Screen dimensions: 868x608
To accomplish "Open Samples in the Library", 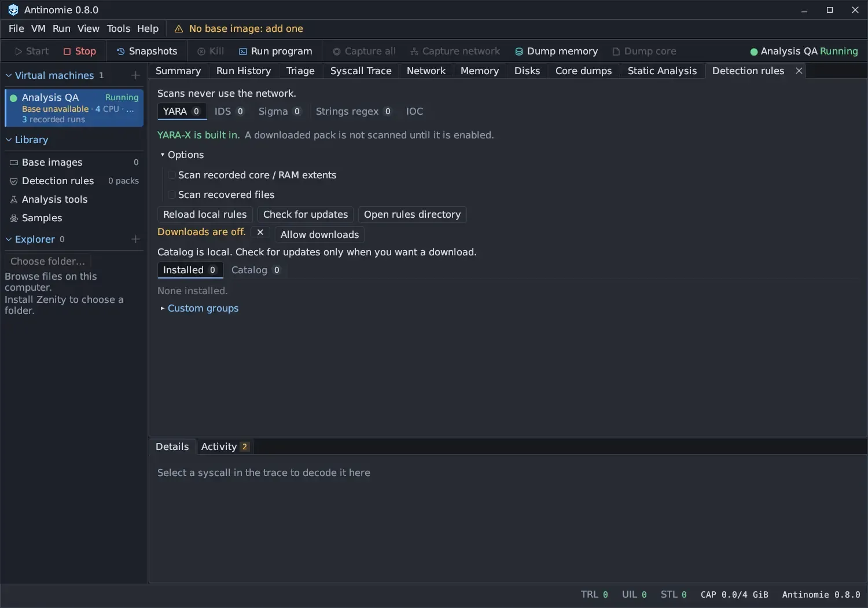I will coord(74,218).
